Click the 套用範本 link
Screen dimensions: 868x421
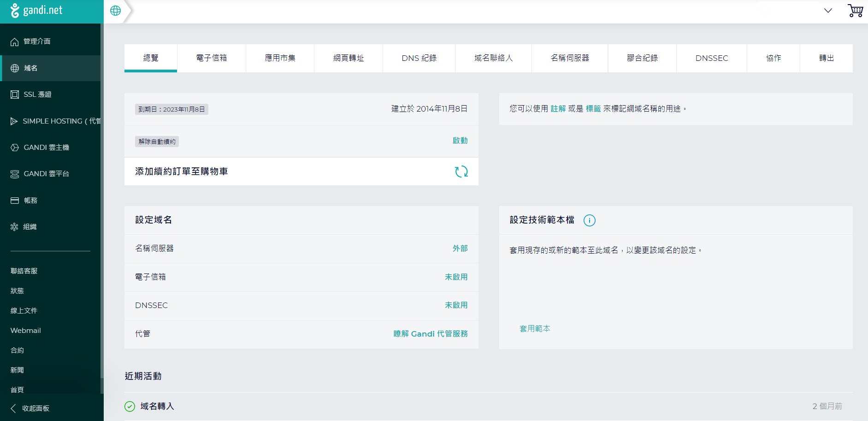[535, 329]
